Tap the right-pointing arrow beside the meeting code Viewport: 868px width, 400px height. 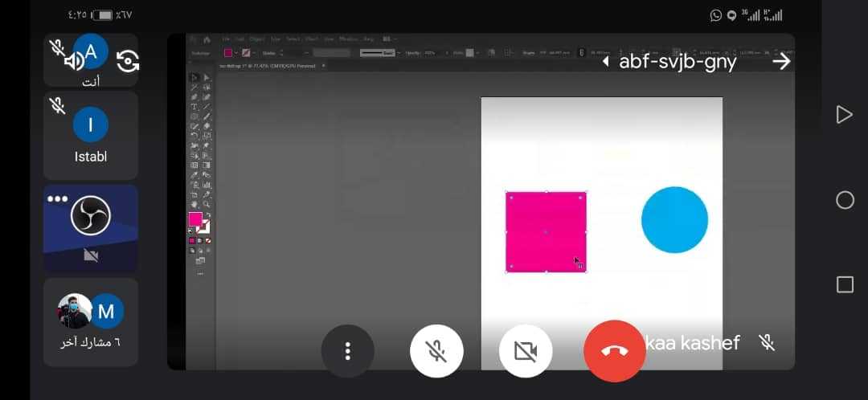tap(781, 61)
